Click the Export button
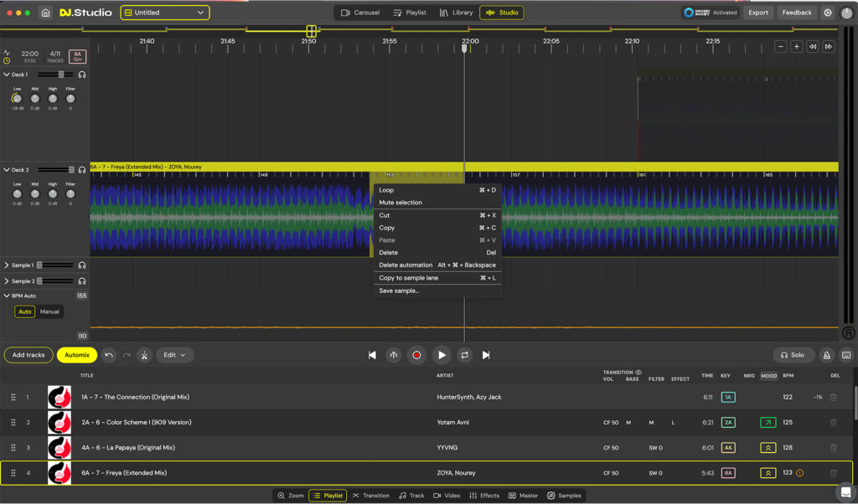 click(757, 13)
